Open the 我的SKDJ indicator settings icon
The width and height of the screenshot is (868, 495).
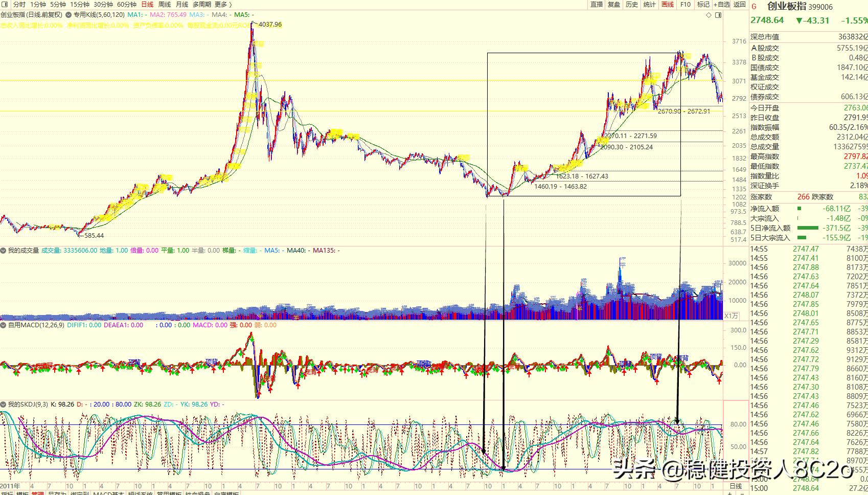(4, 404)
